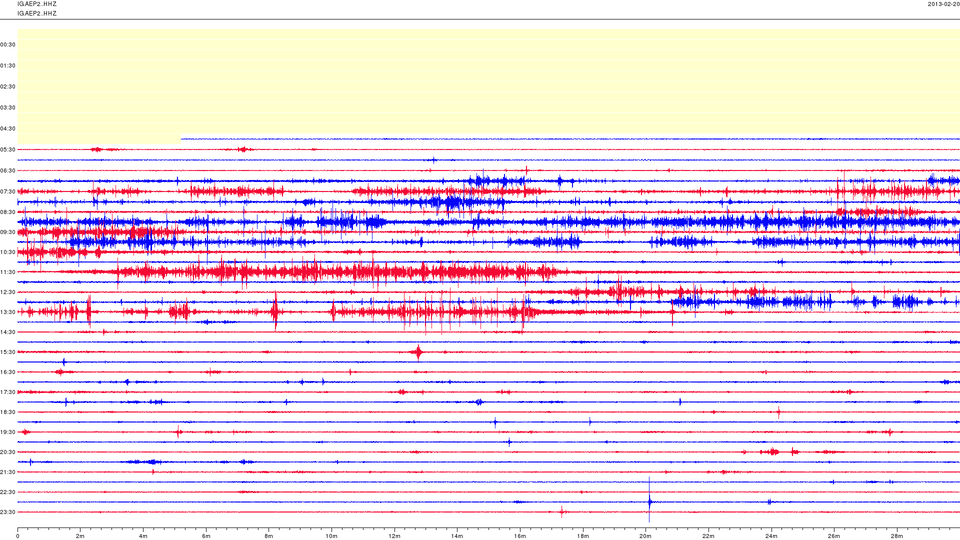Screen dimensions: 960x540
Task: Select the 11:30 row label
Action: [8, 272]
